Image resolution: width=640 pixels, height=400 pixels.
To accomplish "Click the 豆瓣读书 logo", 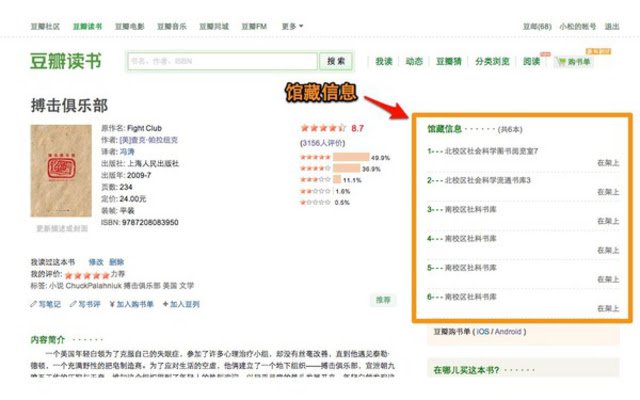I will point(66,61).
